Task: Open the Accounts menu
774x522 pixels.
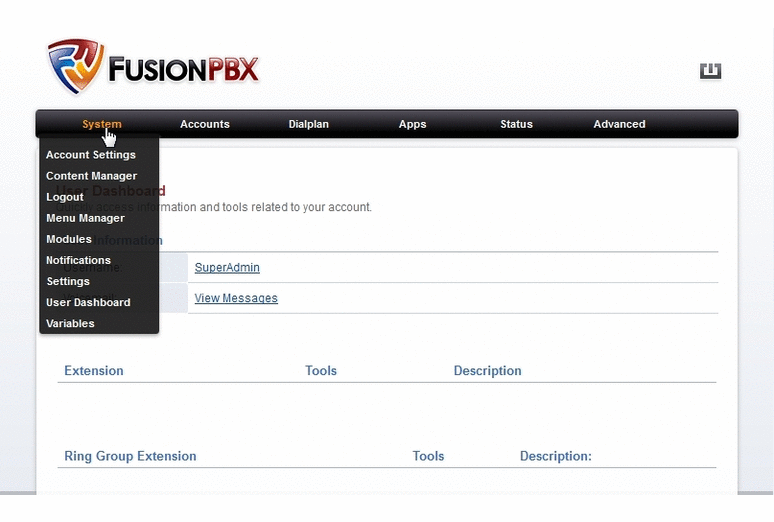Action: [x=205, y=124]
